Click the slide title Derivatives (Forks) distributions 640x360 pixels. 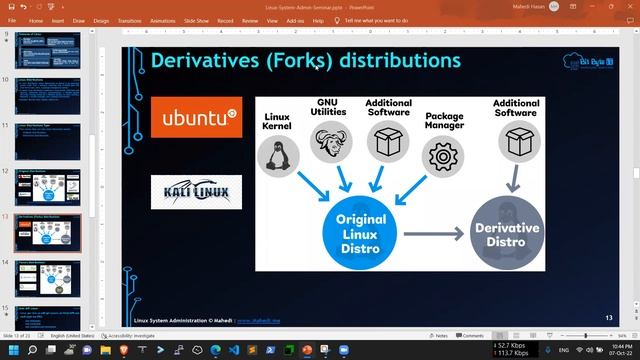(x=306, y=61)
